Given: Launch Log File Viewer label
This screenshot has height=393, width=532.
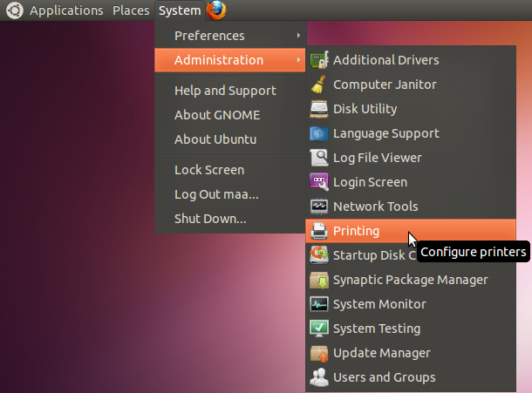Looking at the screenshot, I should pos(378,158).
